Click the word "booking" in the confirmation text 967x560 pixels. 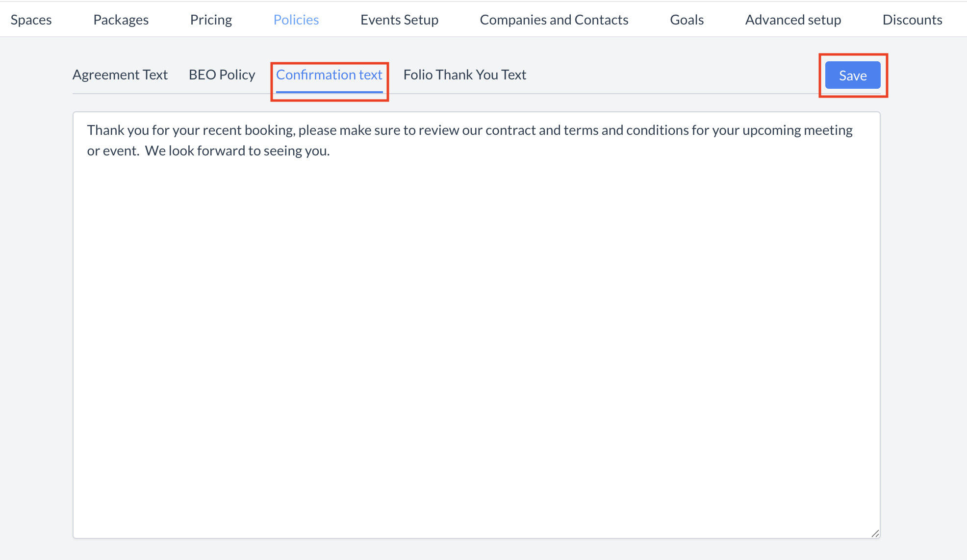click(x=269, y=130)
